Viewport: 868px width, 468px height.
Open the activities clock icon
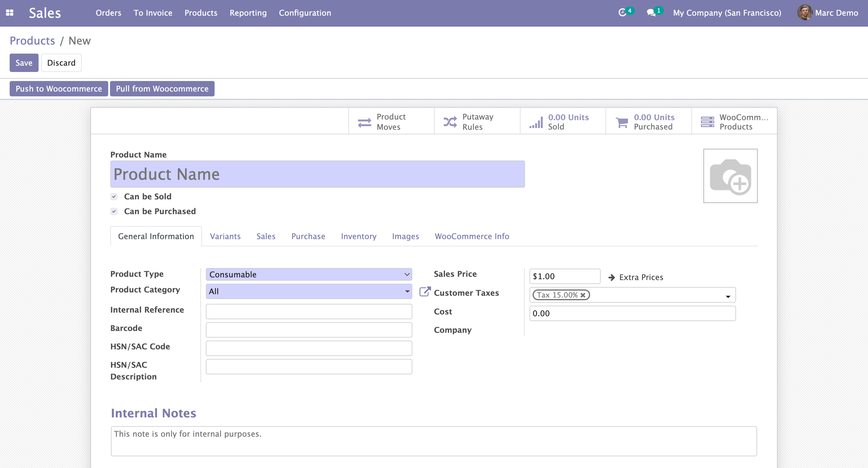pyautogui.click(x=622, y=13)
